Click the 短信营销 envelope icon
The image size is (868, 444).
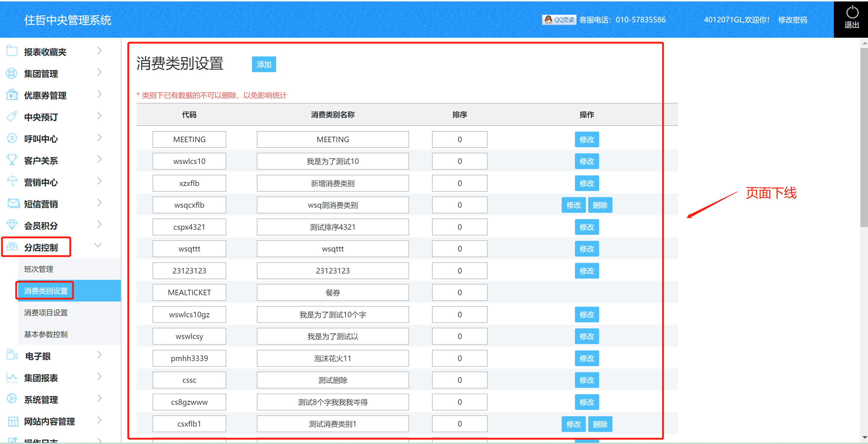14,203
